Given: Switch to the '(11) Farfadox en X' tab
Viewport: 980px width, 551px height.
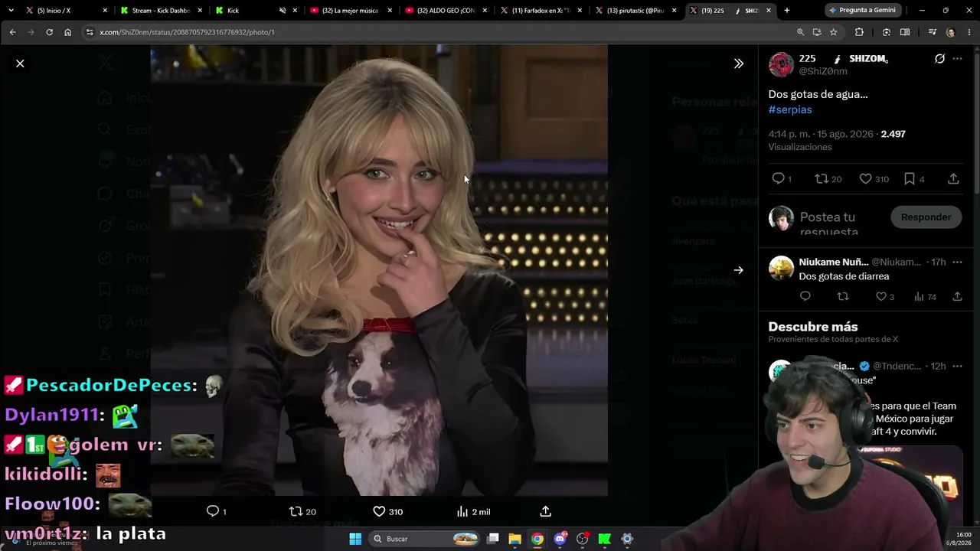Looking at the screenshot, I should pyautogui.click(x=541, y=11).
